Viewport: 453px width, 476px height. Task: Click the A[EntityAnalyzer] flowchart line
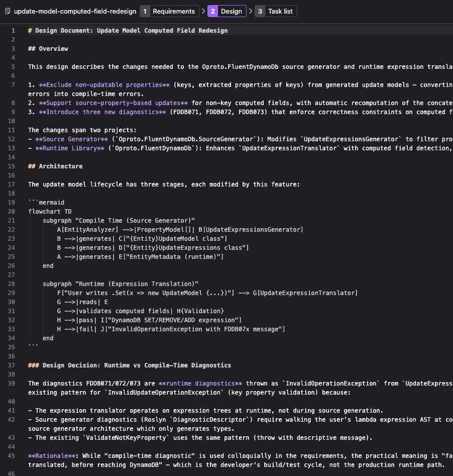point(180,230)
